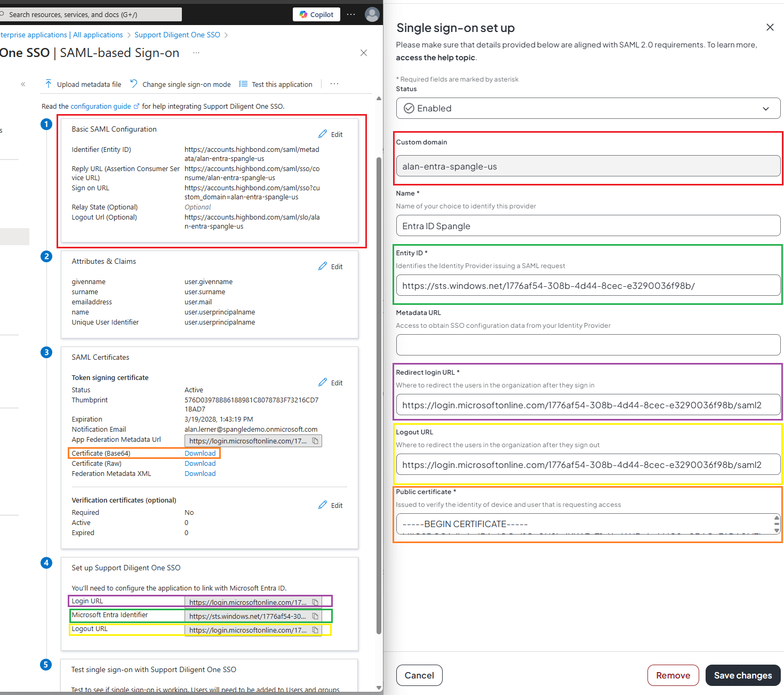Focus the Search resources, services, and docs box

[x=91, y=14]
